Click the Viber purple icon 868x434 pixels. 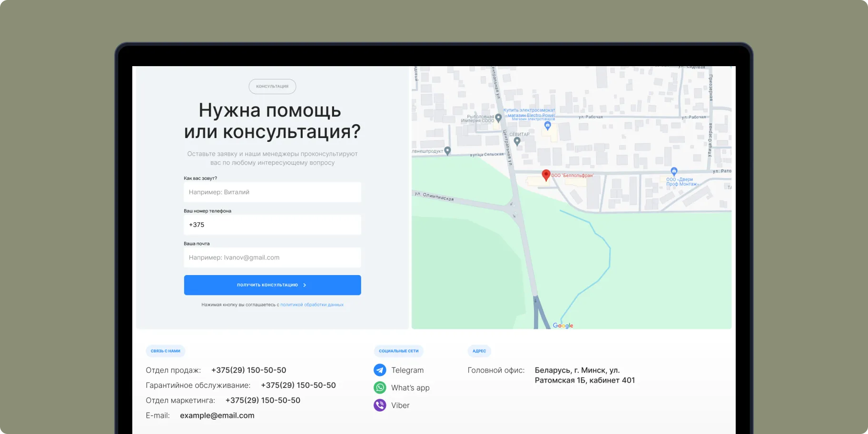tap(380, 405)
